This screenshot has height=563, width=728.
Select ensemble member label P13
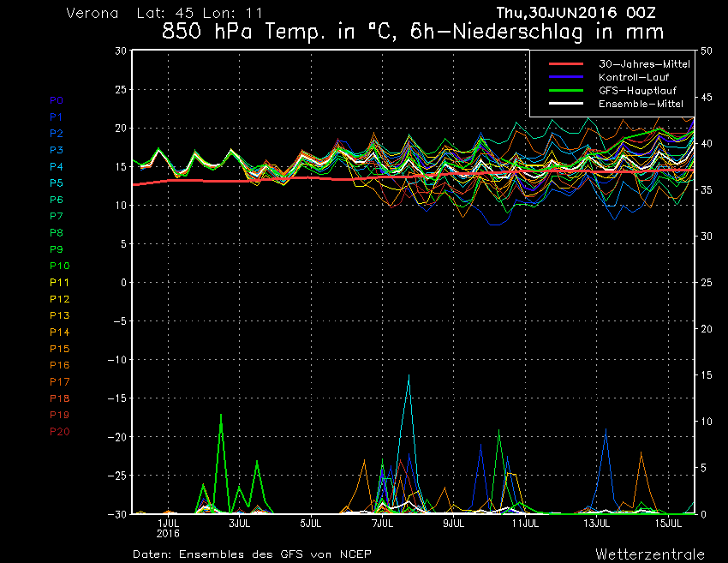60,315
